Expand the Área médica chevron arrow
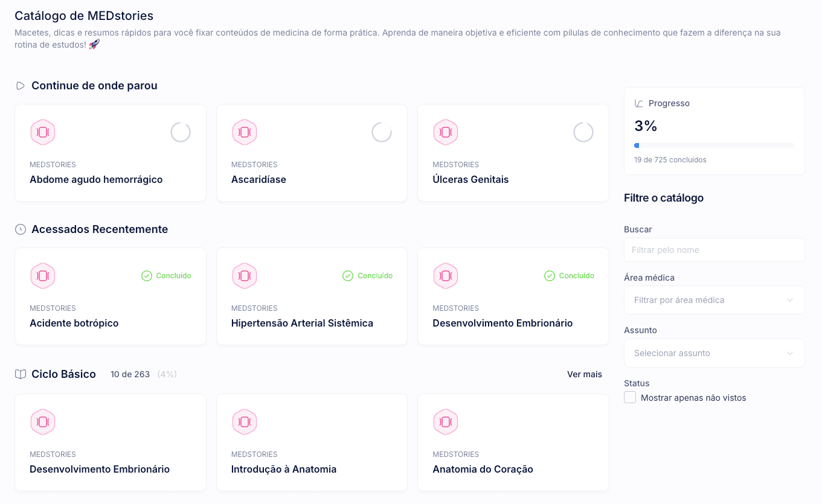The image size is (822, 504). 791,300
